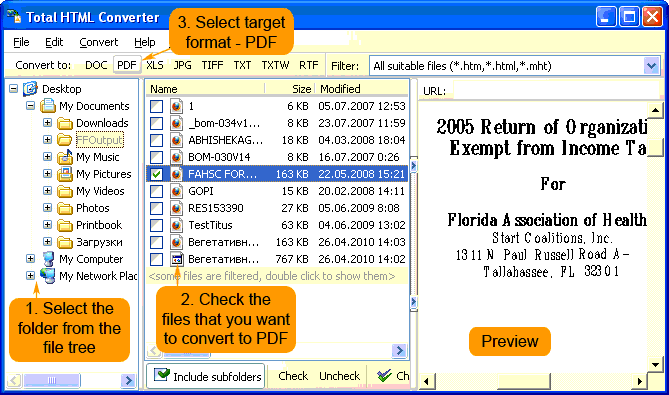Image resolution: width=669 pixels, height=395 pixels.
Task: Click the Total HTML Converter title bar icon
Action: 13,16
